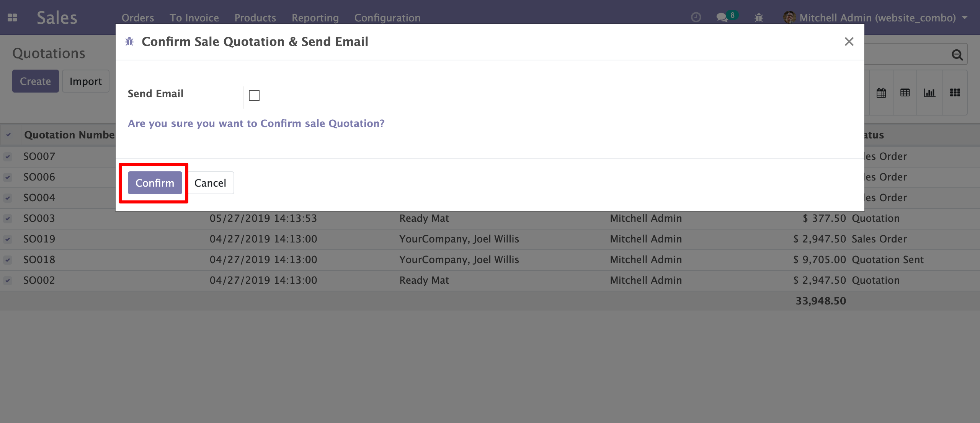
Task: Click quotation number SO019
Action: tap(39, 239)
